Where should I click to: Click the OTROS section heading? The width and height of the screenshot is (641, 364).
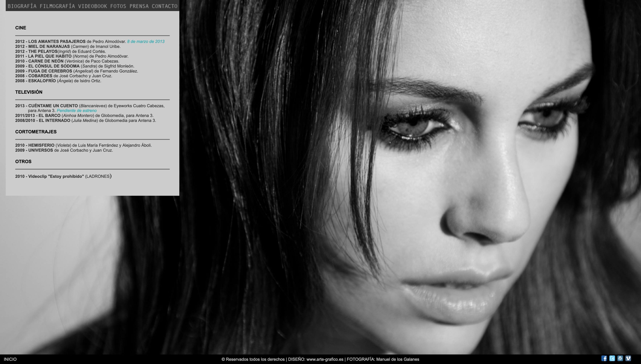(23, 162)
